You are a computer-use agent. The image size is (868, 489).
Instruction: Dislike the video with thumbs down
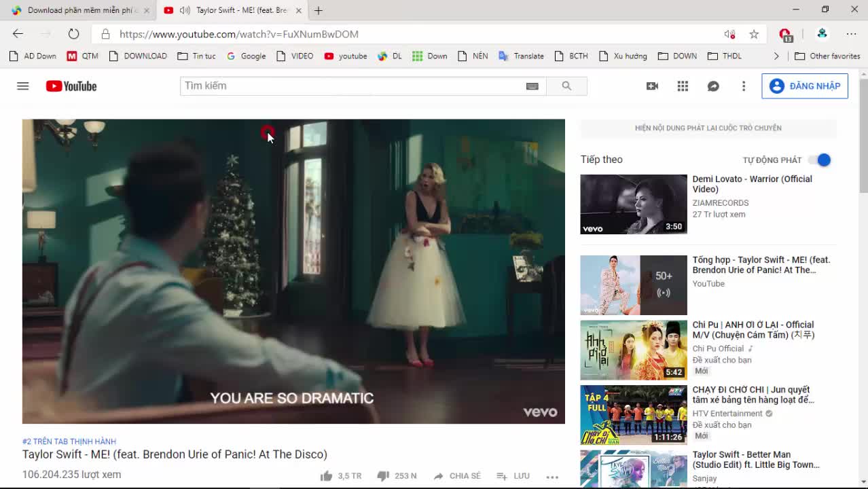pos(397,476)
